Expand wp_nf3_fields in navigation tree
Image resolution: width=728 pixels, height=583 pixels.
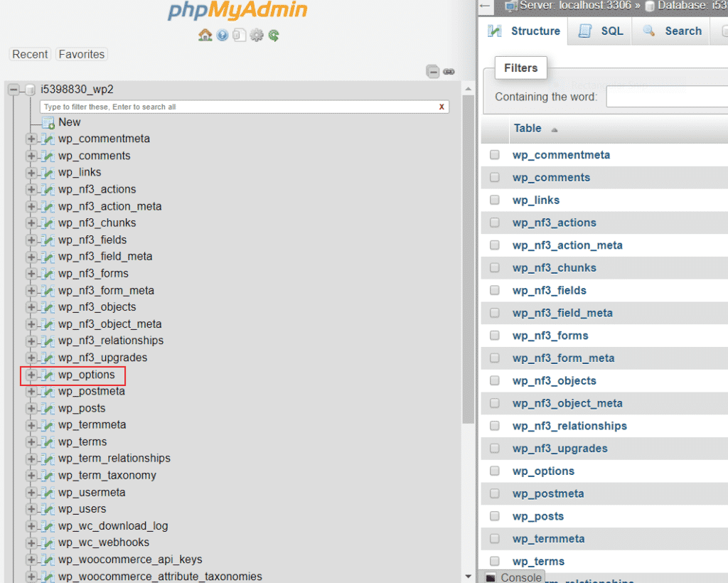tap(31, 240)
